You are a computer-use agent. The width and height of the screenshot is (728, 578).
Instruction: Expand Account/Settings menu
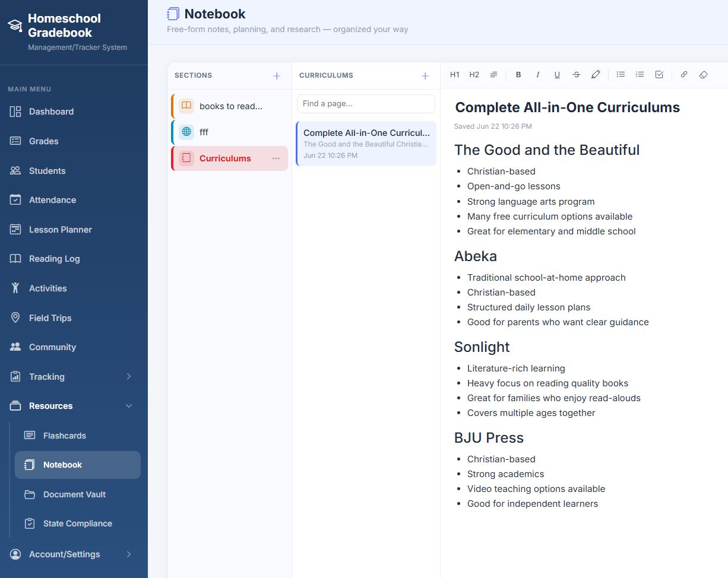coord(74,554)
